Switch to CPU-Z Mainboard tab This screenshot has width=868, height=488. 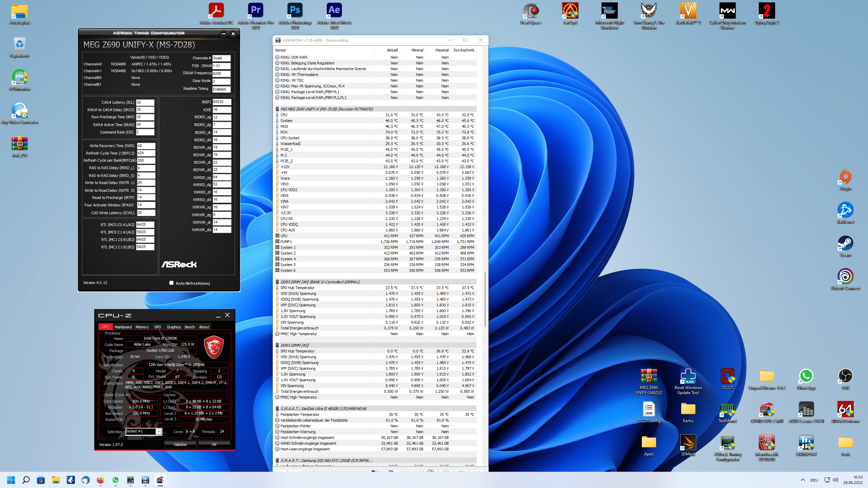(123, 327)
